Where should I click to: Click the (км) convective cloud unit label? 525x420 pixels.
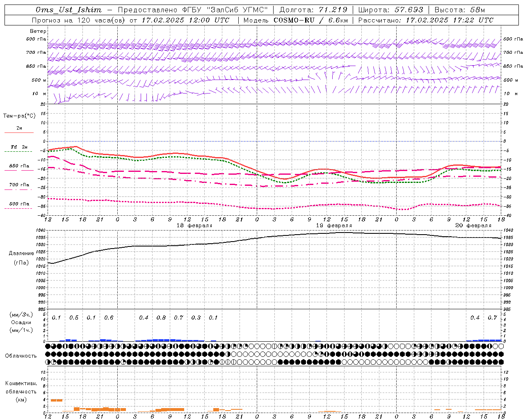point(21,399)
